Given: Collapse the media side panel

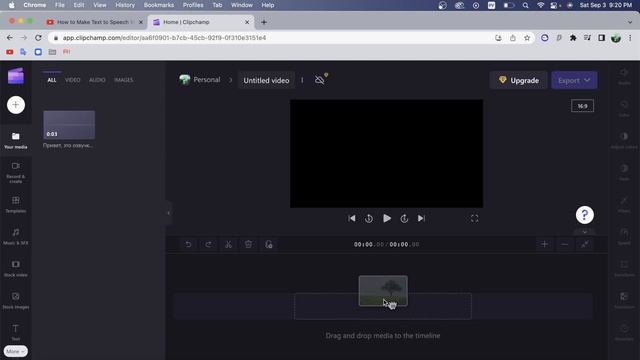Looking at the screenshot, I should (x=168, y=213).
